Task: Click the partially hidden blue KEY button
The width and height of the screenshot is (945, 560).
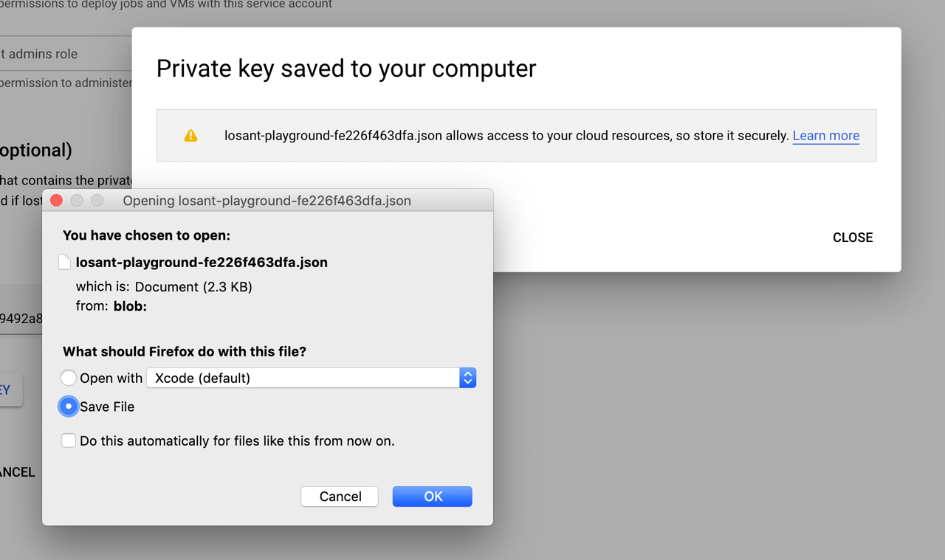Action: 9,390
